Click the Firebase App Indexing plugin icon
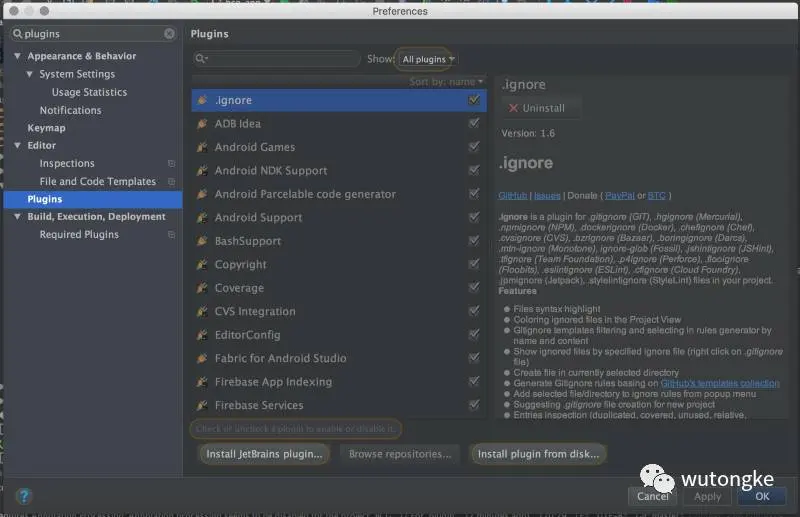Viewport: 800px width, 517px height. [x=203, y=382]
